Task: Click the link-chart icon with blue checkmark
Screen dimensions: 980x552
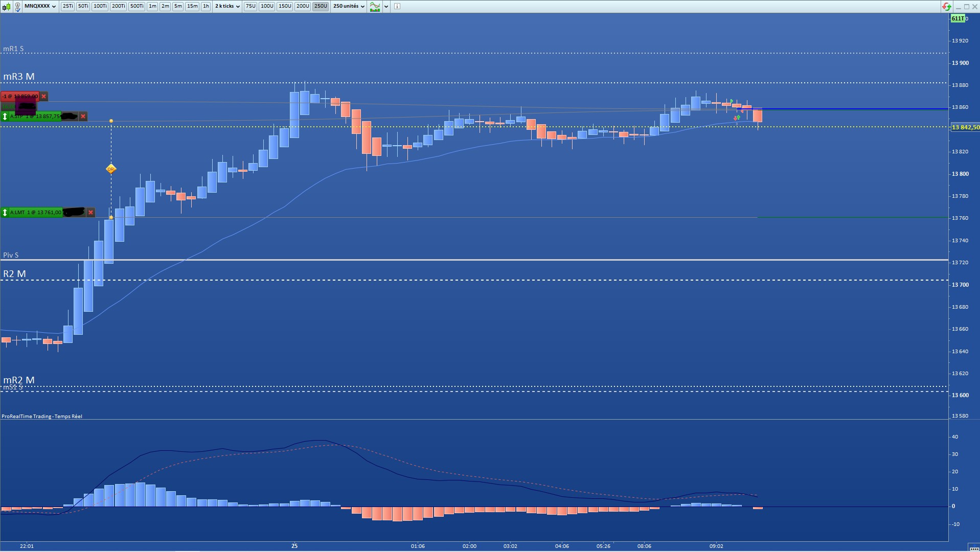Action: [17, 7]
